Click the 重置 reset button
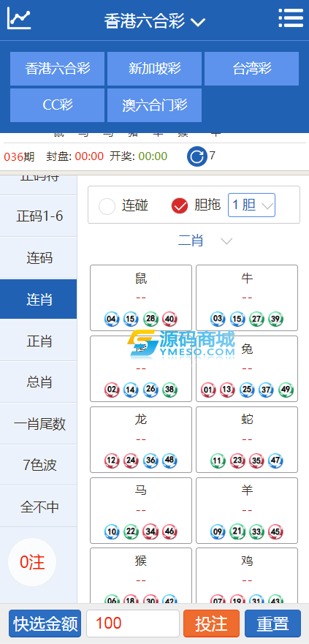Screen dimensions: 309x644 273,624
